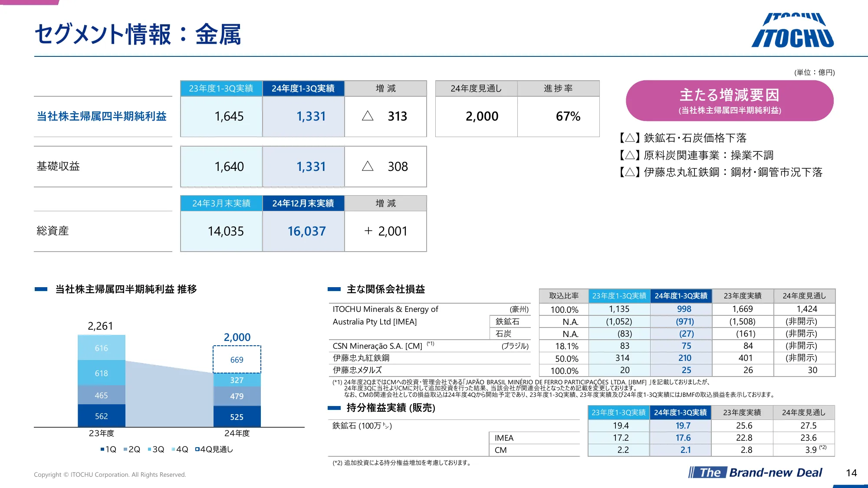Click the plus sign before 2,001
Screen dimensions: 868x488
(368, 231)
